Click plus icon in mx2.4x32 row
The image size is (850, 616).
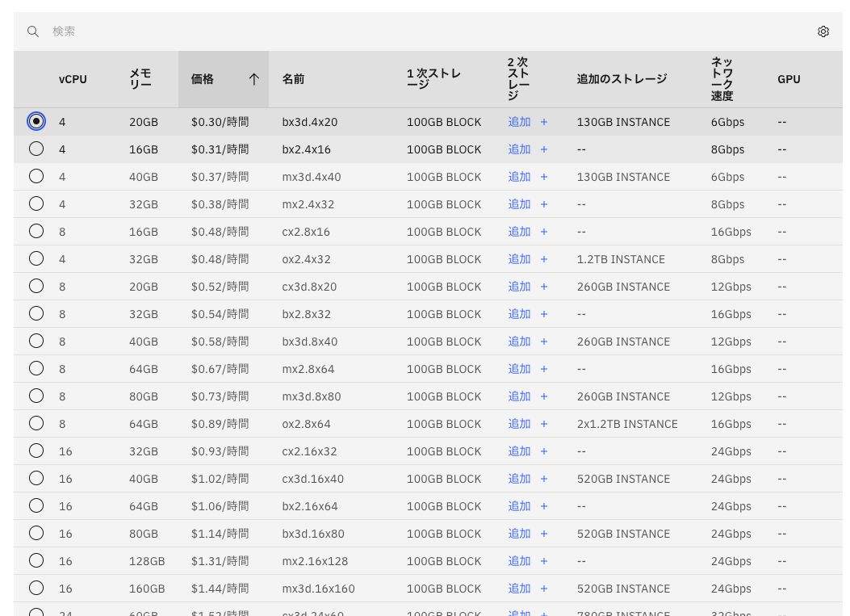(544, 204)
